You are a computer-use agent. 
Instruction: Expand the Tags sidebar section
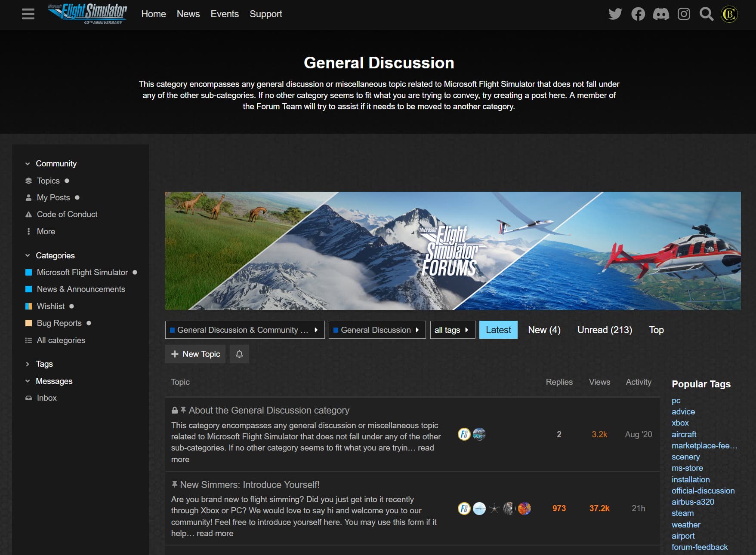pos(28,364)
